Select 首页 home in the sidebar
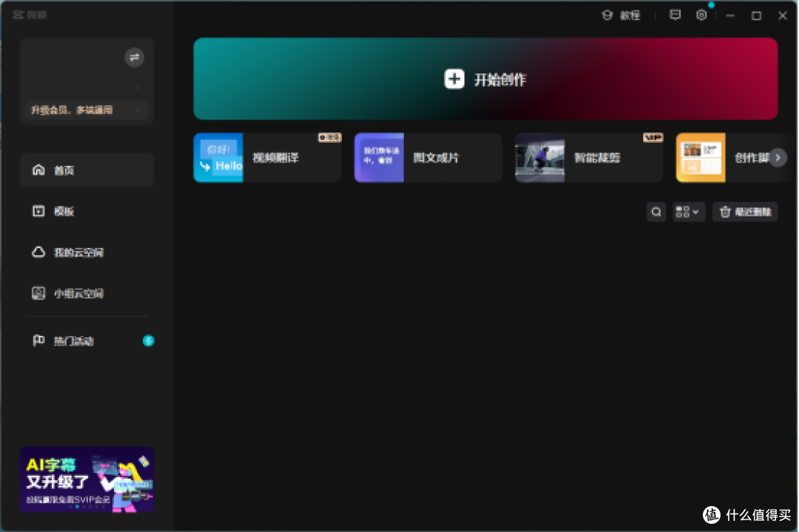 [87, 170]
